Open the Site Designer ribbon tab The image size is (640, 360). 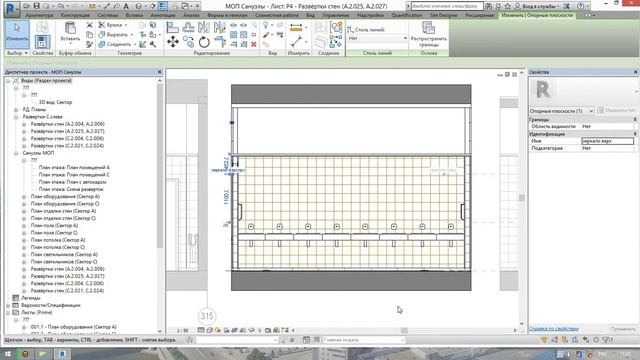pos(444,15)
